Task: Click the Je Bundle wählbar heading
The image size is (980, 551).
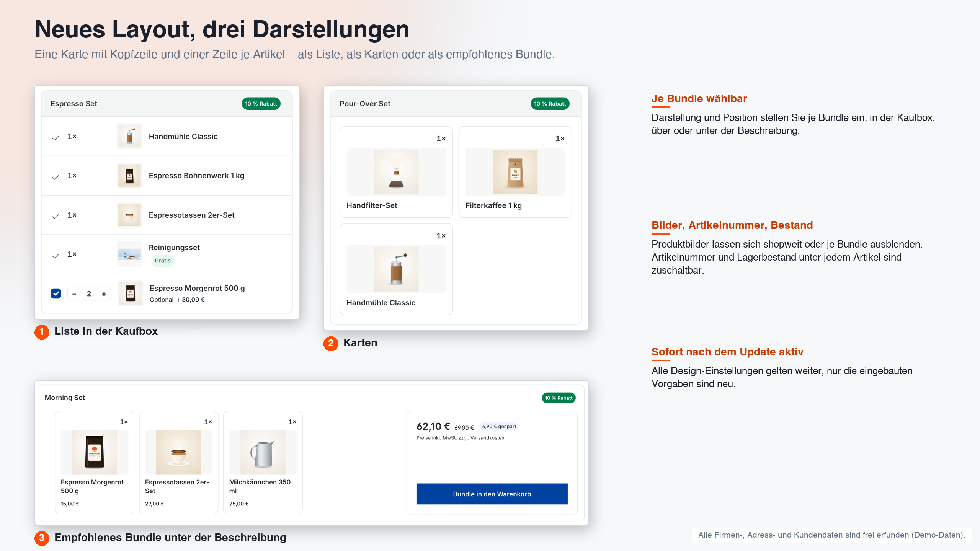Action: pyautogui.click(x=699, y=99)
